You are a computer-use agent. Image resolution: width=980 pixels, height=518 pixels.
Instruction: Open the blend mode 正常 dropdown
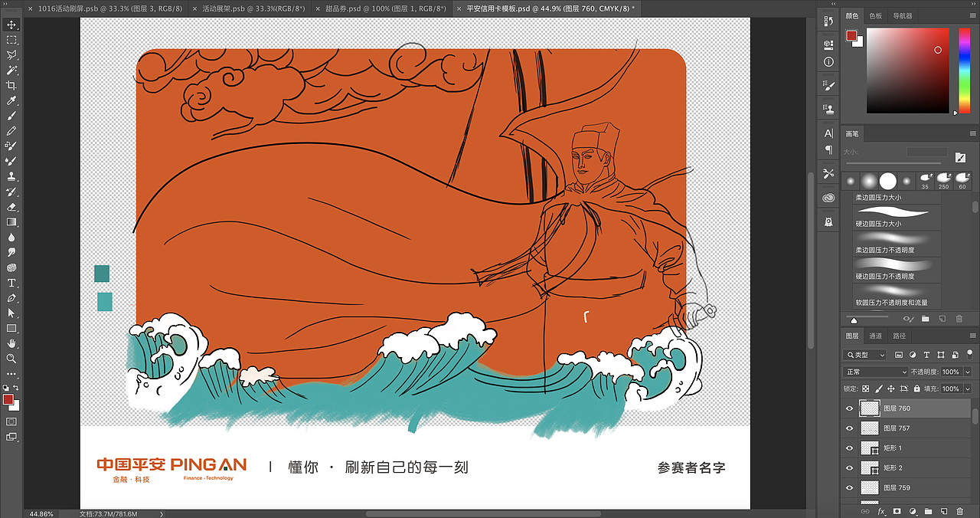point(875,372)
